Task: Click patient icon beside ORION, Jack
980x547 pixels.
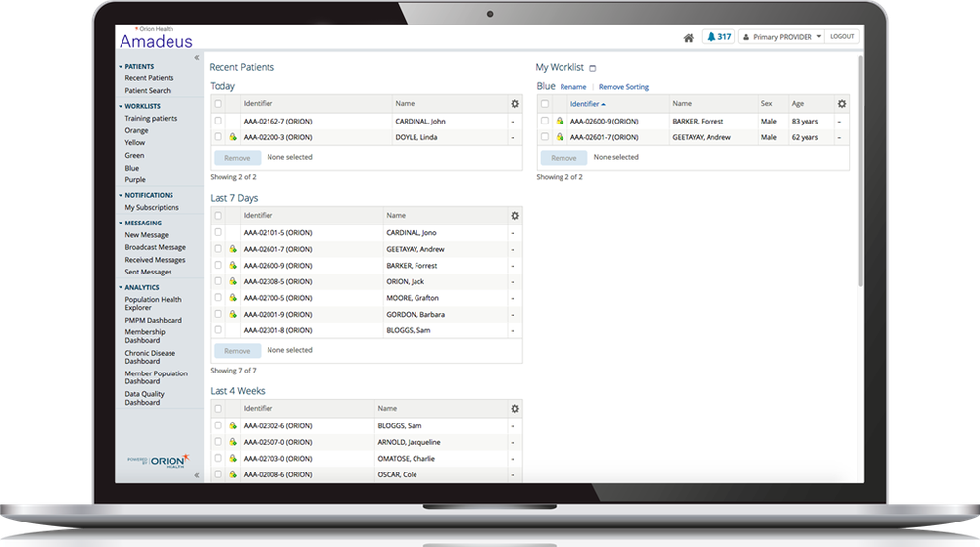Action: pos(233,281)
